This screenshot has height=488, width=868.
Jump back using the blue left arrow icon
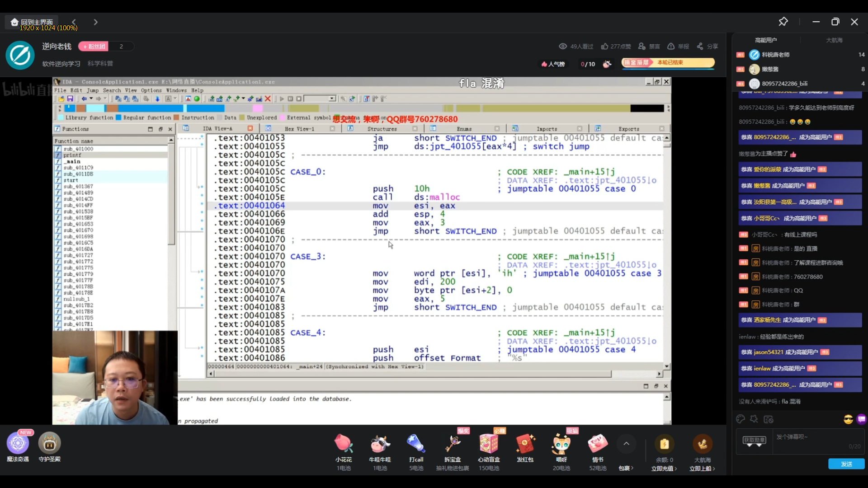(84, 99)
